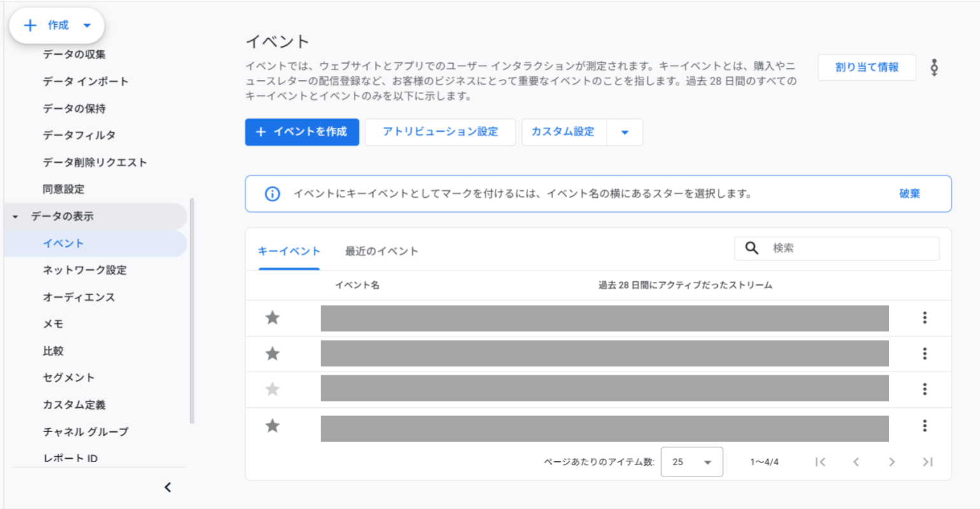Unmark the first event's key event star
This screenshot has height=509, width=980.
pyautogui.click(x=272, y=317)
